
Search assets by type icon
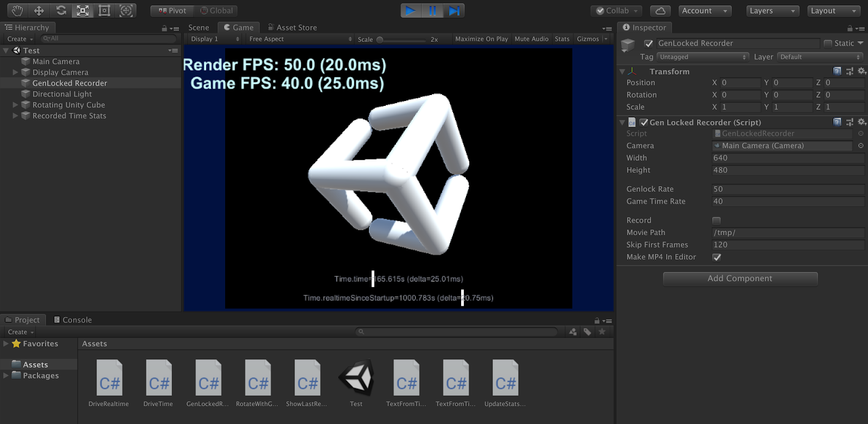coord(573,332)
